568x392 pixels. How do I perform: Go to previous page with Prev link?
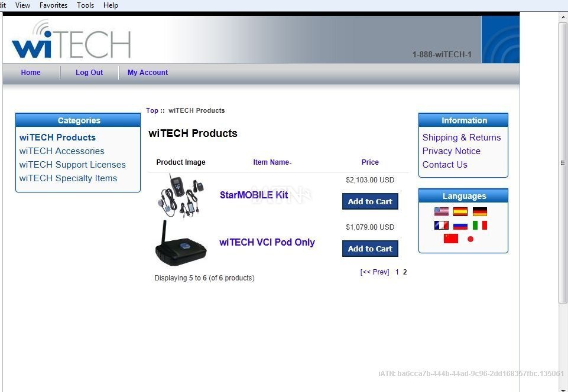pos(375,272)
